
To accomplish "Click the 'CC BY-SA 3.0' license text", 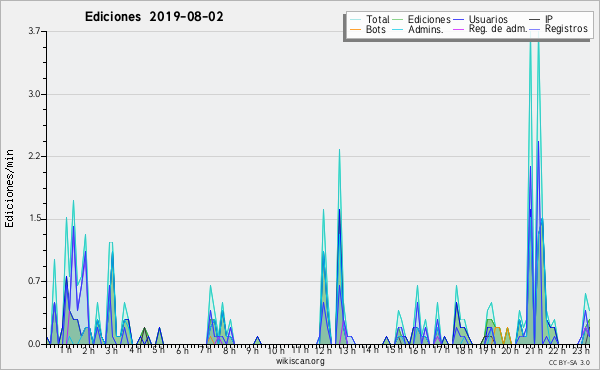I will [569, 362].
